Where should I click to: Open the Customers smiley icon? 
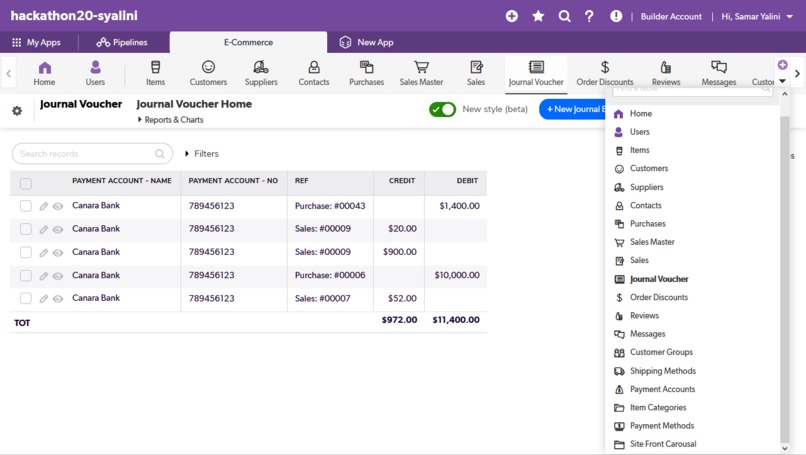click(x=208, y=67)
